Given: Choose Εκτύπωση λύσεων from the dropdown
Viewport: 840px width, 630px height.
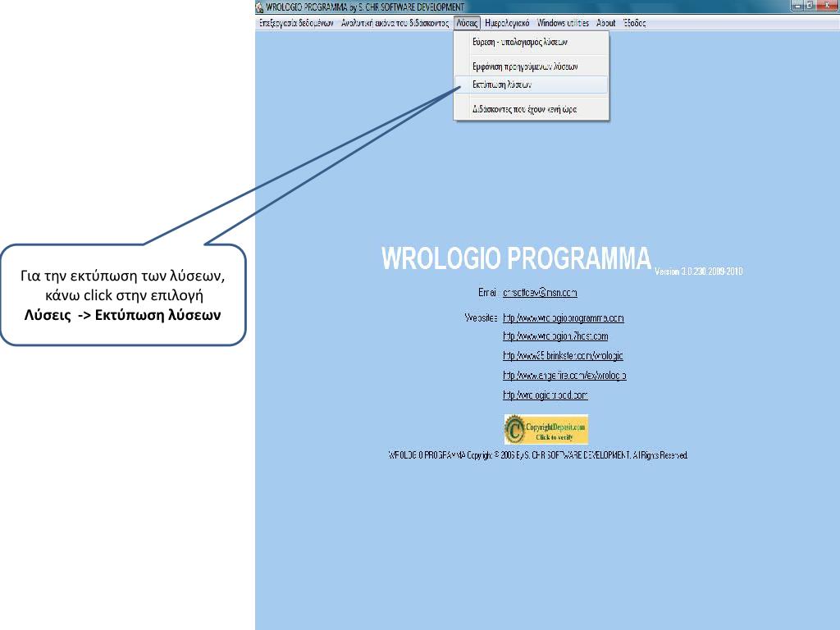Looking at the screenshot, I should click(531, 84).
